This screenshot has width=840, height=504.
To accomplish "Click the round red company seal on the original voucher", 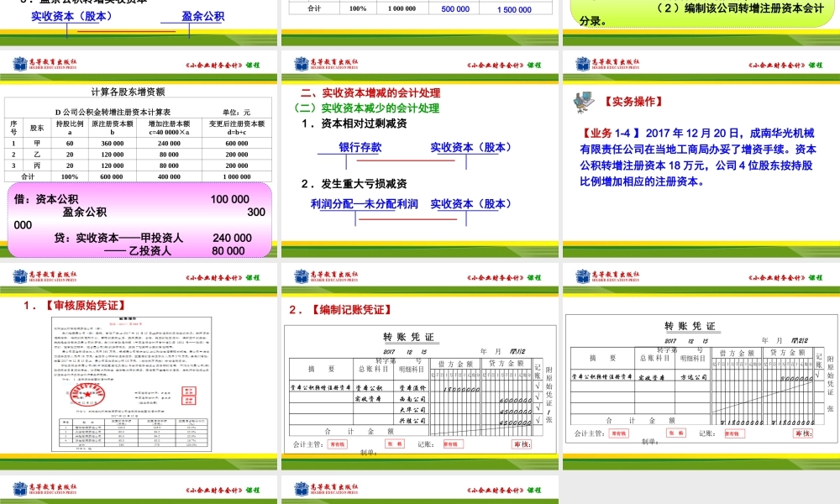I will point(89,395).
